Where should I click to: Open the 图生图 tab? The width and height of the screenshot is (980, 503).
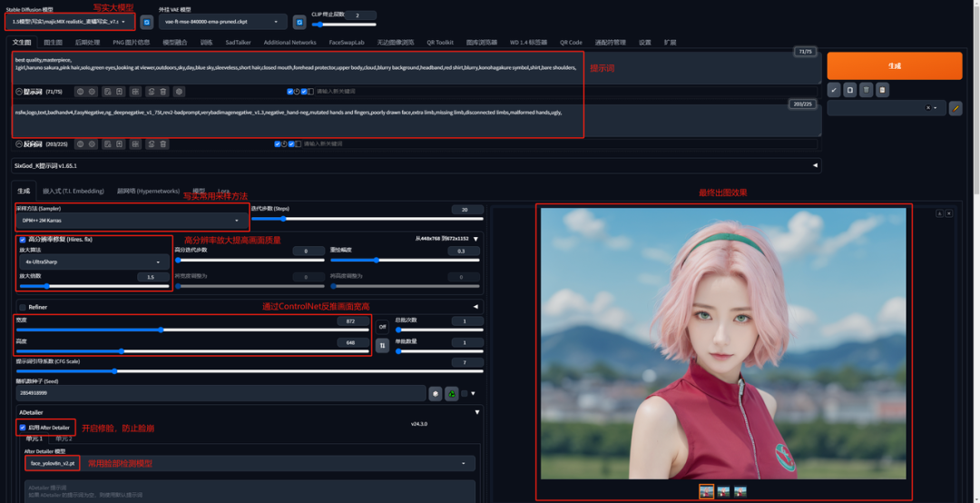coord(54,43)
